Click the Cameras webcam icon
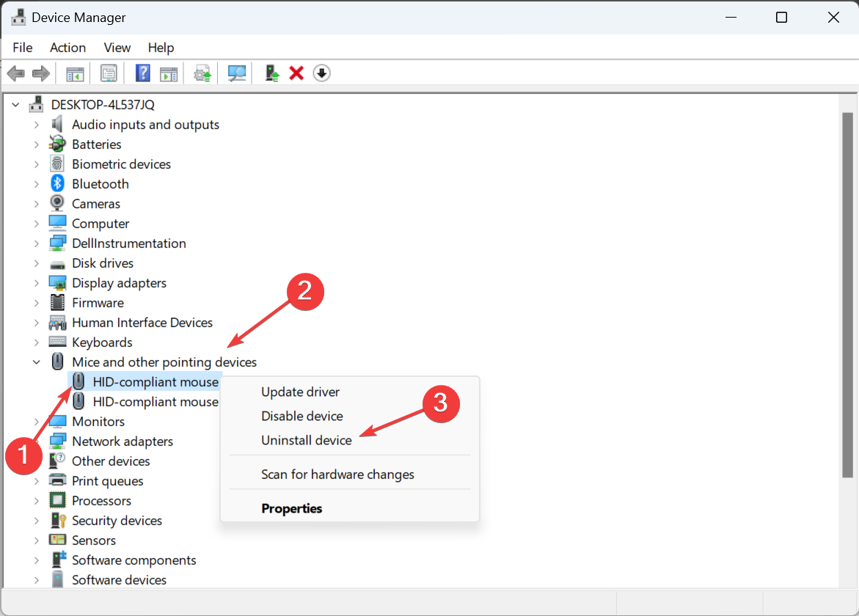 tap(57, 203)
